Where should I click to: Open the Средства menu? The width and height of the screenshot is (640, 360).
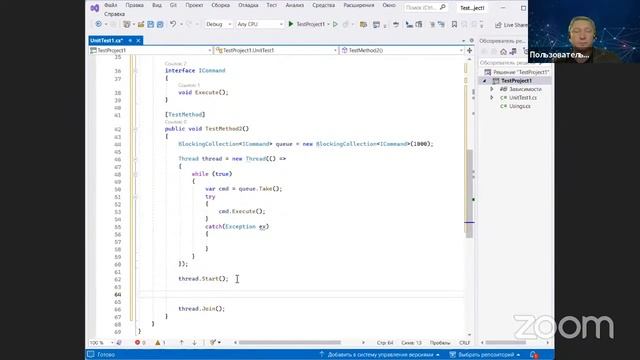tap(324, 5)
